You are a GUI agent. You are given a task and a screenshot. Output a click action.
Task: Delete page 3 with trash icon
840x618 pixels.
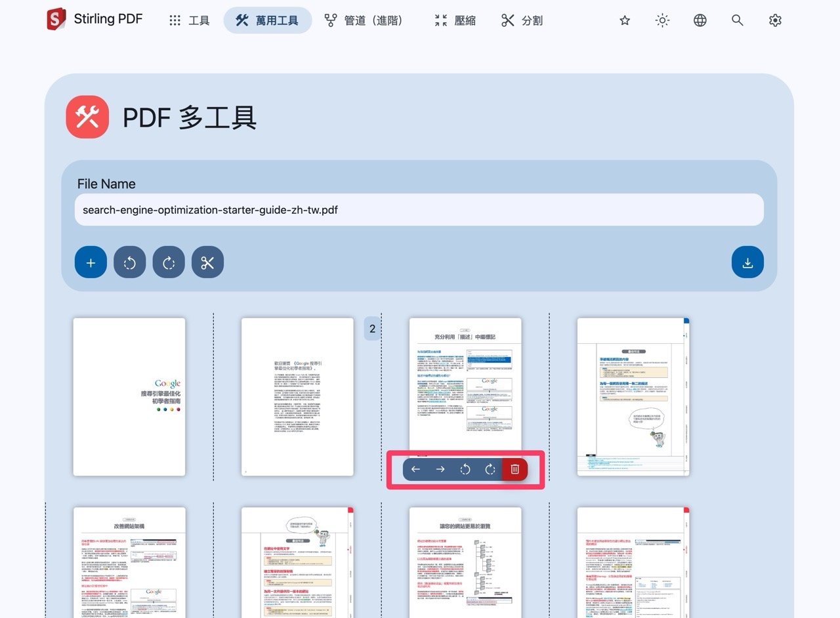(x=515, y=469)
